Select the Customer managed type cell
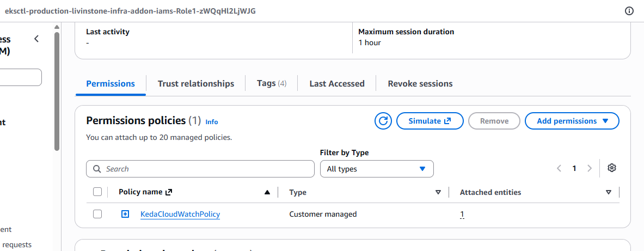The width and height of the screenshot is (644, 251). pos(323,214)
